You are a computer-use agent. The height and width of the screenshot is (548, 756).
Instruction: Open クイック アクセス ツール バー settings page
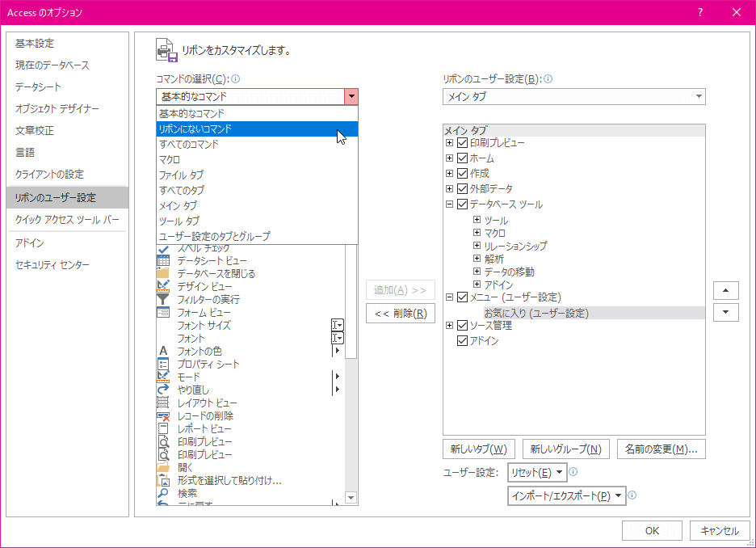67,220
